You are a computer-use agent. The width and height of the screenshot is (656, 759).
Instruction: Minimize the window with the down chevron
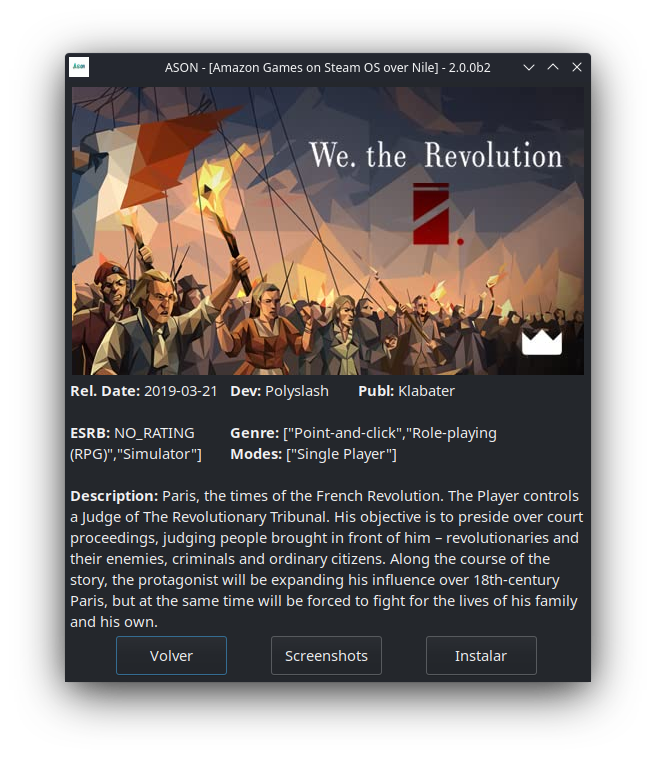[529, 67]
